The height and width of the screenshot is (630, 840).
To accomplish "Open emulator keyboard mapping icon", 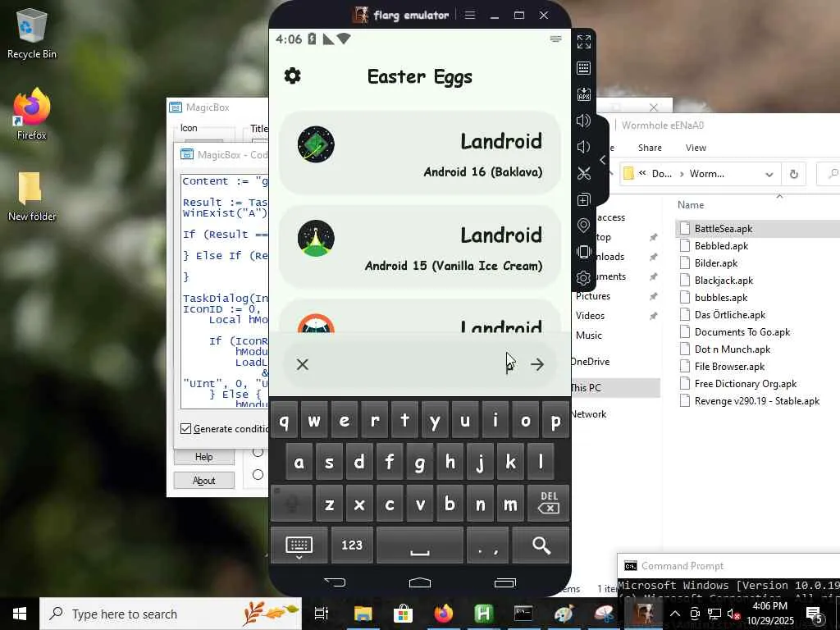I will (584, 68).
